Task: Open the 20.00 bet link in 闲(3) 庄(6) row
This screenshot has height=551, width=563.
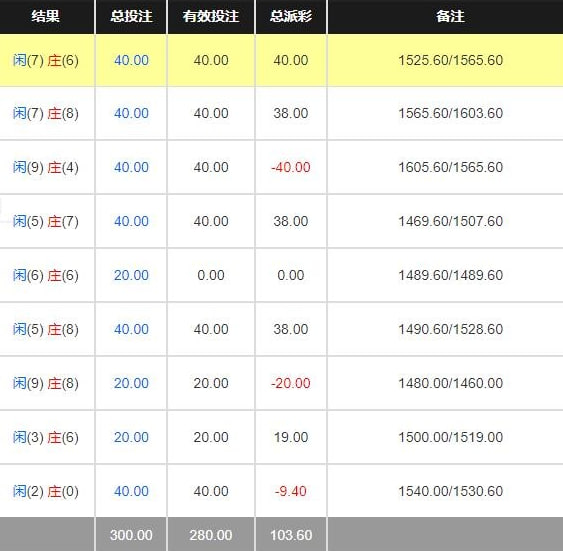Action: [131, 437]
